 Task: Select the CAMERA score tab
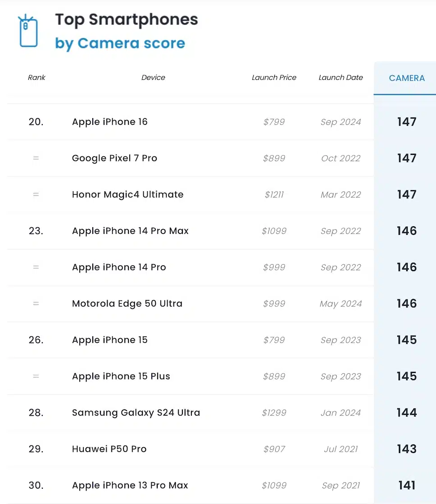pyautogui.click(x=407, y=78)
